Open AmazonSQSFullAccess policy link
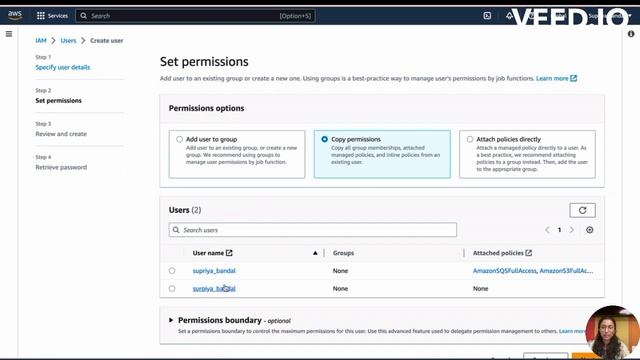Image resolution: width=640 pixels, height=360 pixels. (x=504, y=271)
